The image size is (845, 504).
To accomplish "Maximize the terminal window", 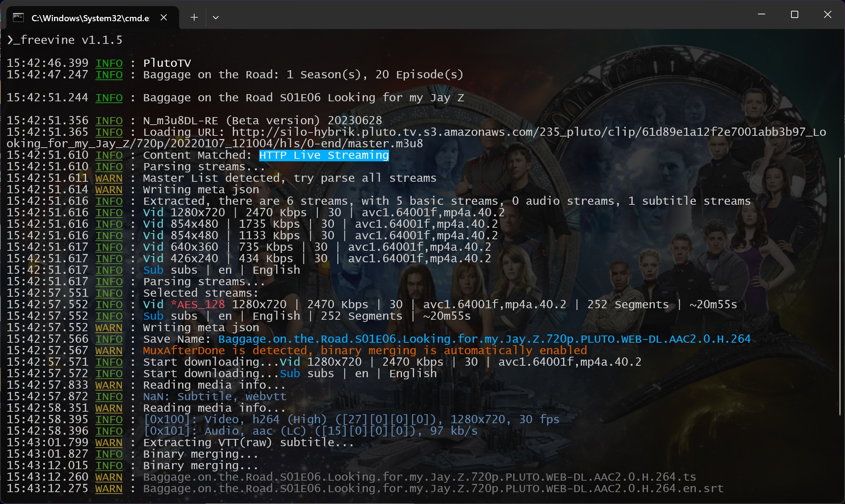I will point(795,14).
